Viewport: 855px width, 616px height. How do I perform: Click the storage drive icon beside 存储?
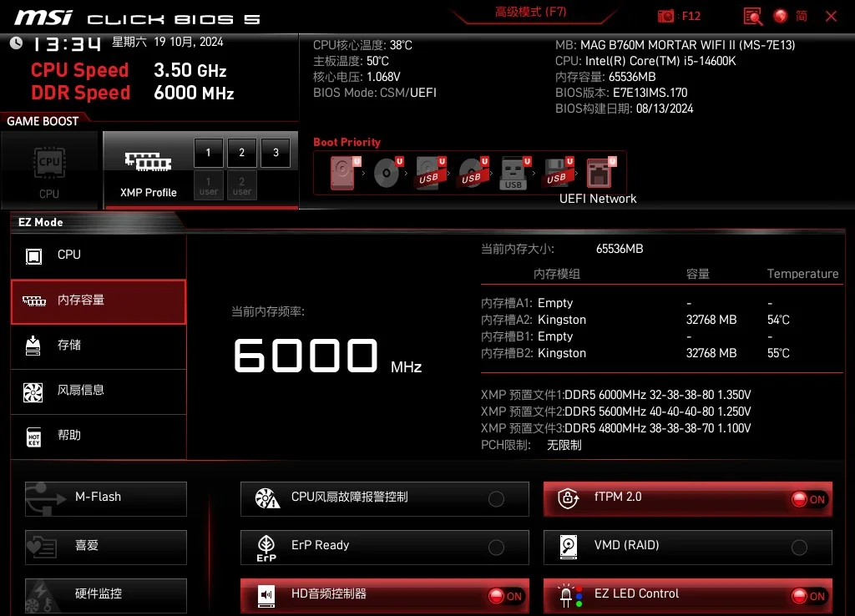[x=33, y=346]
